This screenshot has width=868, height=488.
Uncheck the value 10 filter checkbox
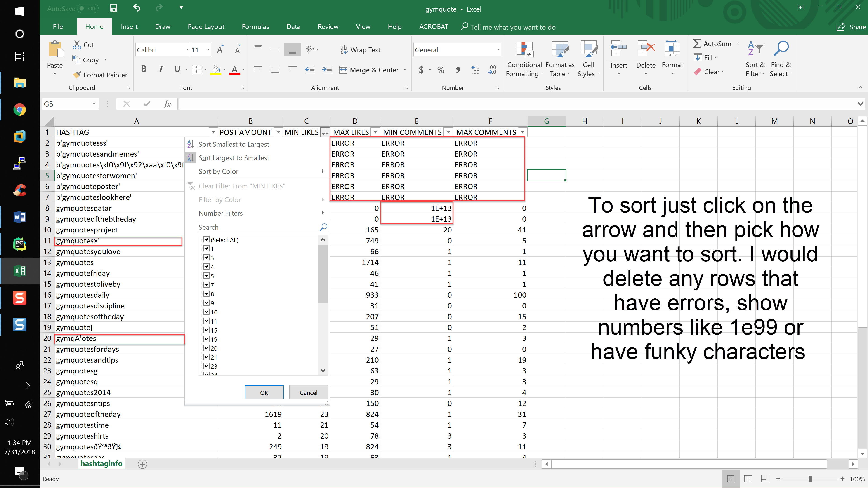pyautogui.click(x=207, y=312)
